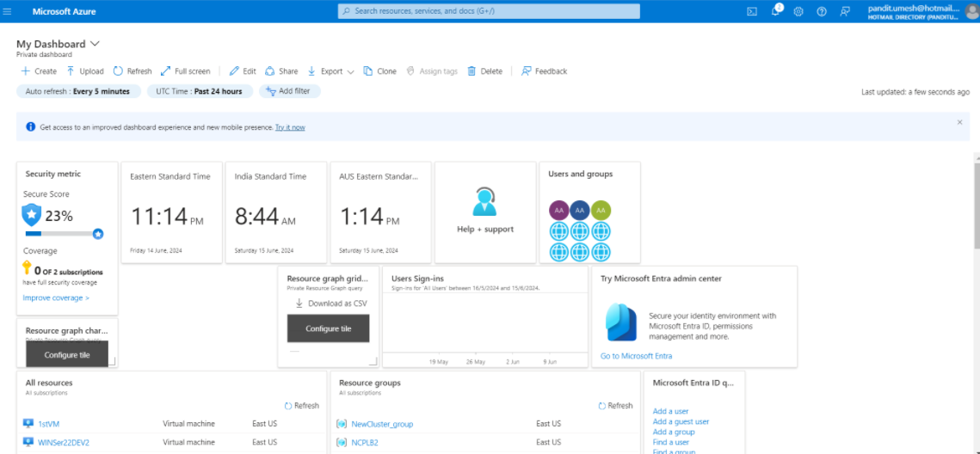Click the Users Sign-ins tile heading
Screen dimensions: 980x454
(x=417, y=279)
